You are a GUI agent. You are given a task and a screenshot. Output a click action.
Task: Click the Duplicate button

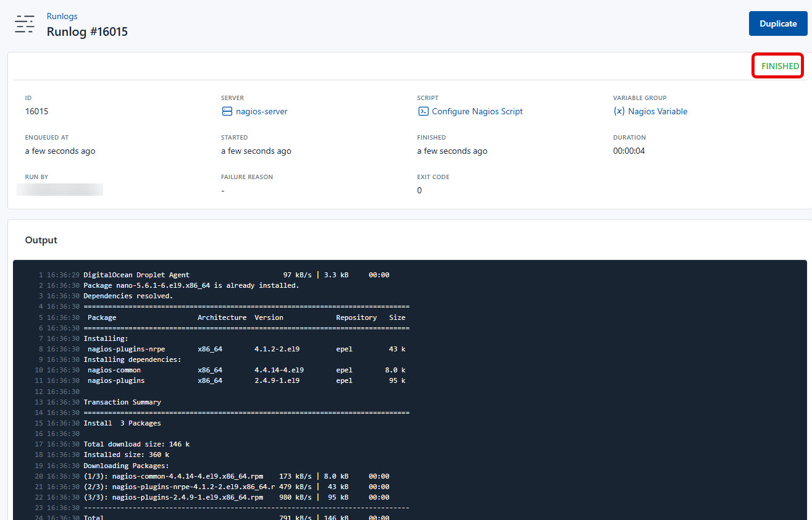point(778,23)
